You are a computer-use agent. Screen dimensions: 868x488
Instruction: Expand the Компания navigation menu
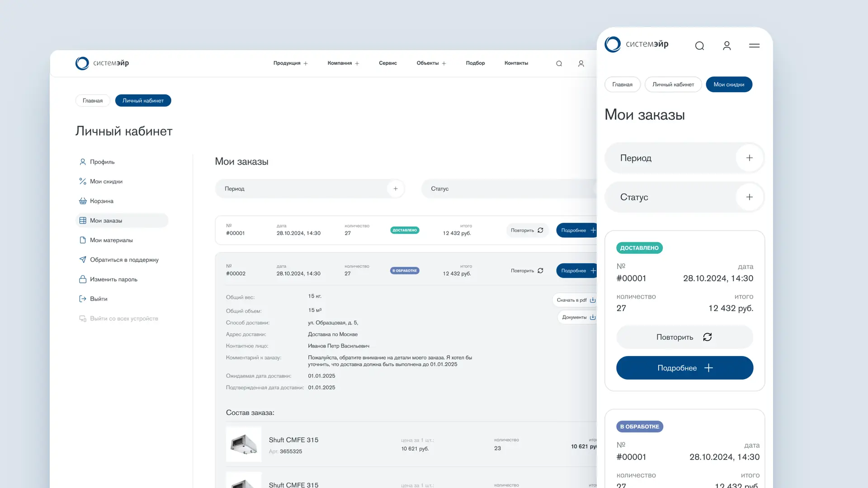pos(343,63)
